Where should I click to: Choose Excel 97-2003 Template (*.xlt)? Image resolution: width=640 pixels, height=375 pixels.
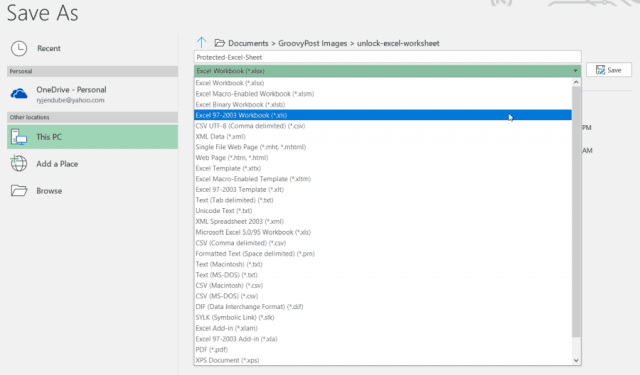pyautogui.click(x=383, y=189)
